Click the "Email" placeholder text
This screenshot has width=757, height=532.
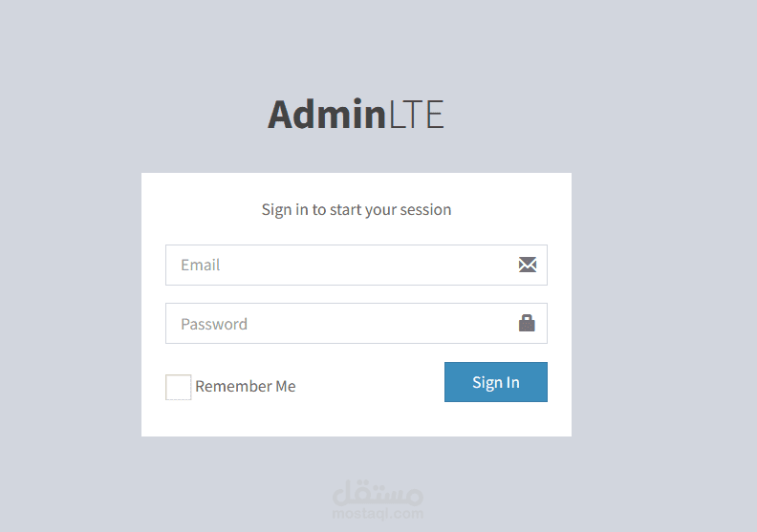coord(201,265)
